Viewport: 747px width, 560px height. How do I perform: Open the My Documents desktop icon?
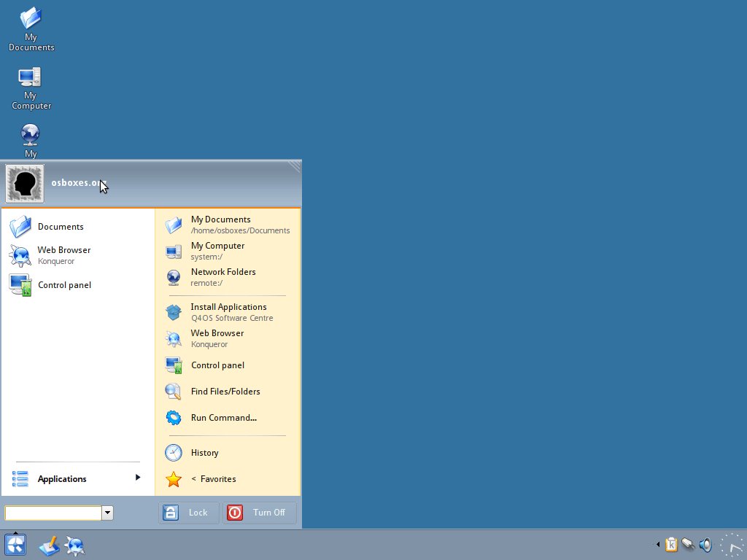(x=31, y=28)
